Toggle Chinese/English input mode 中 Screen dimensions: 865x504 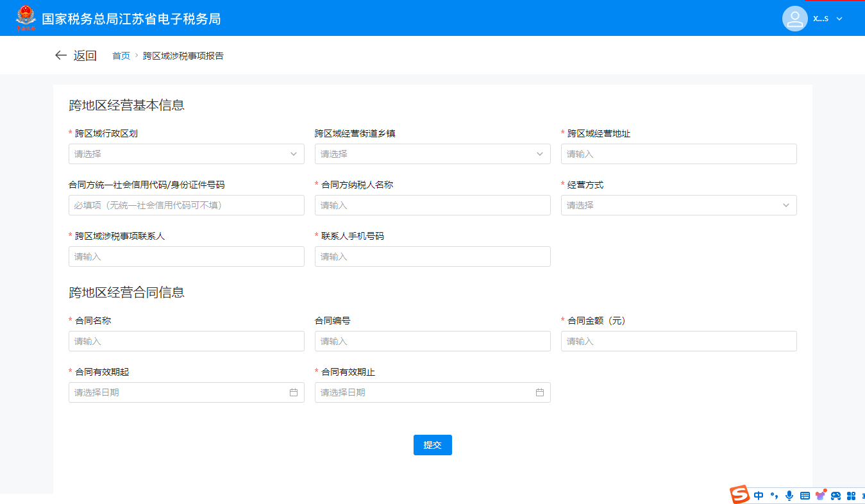(759, 496)
